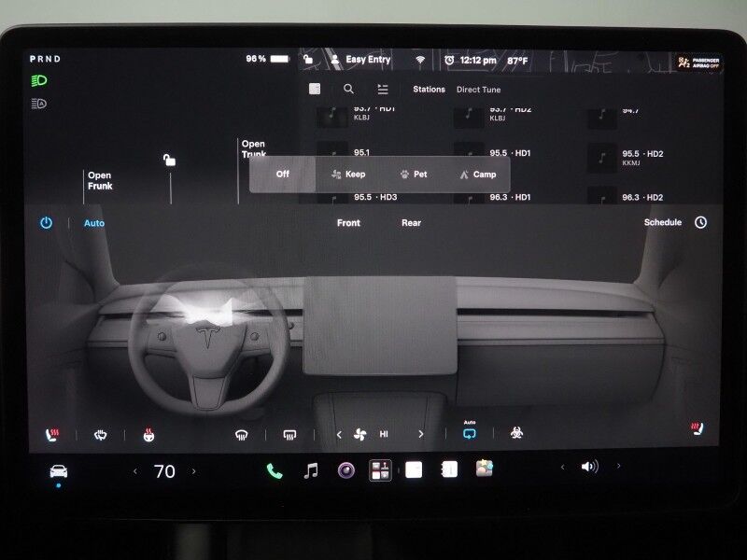Open the media search magnifier

(348, 89)
